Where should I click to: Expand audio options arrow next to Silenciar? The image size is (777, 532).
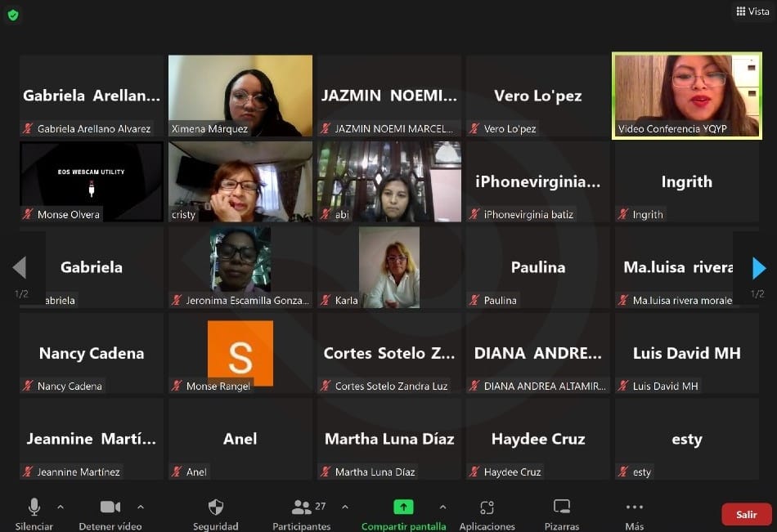(x=61, y=507)
